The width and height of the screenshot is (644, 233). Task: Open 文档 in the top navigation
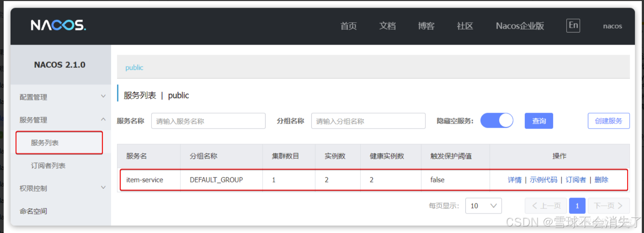[x=387, y=26]
